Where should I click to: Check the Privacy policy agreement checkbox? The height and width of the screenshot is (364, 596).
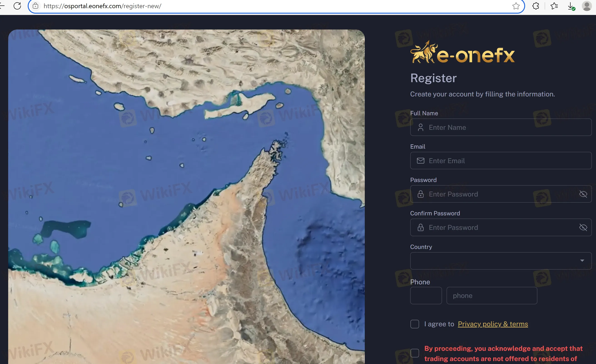415,324
